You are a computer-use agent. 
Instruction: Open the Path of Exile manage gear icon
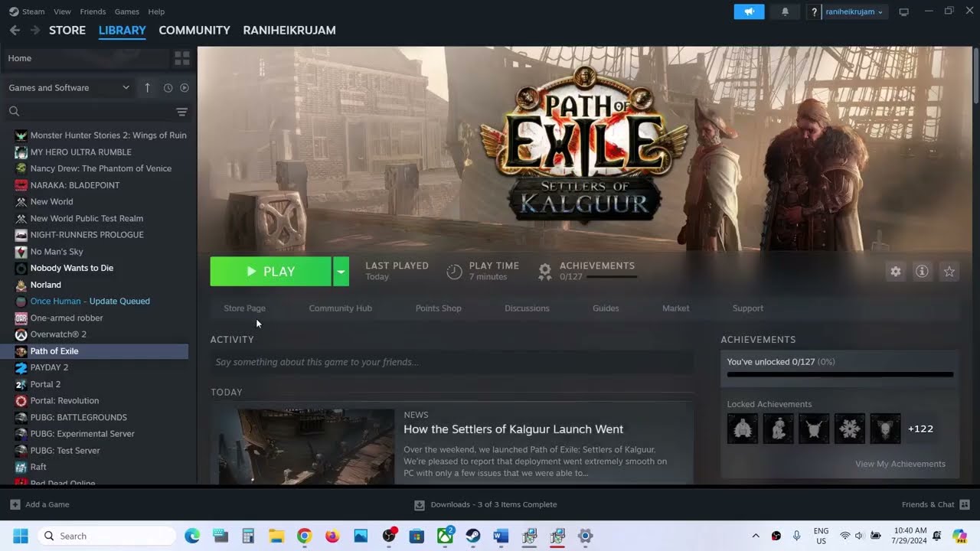coord(895,272)
